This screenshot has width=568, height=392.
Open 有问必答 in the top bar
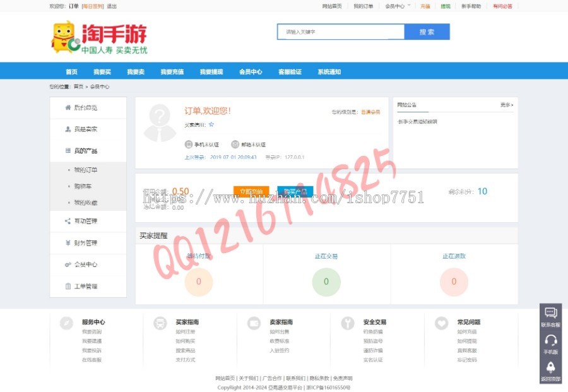[x=503, y=6]
